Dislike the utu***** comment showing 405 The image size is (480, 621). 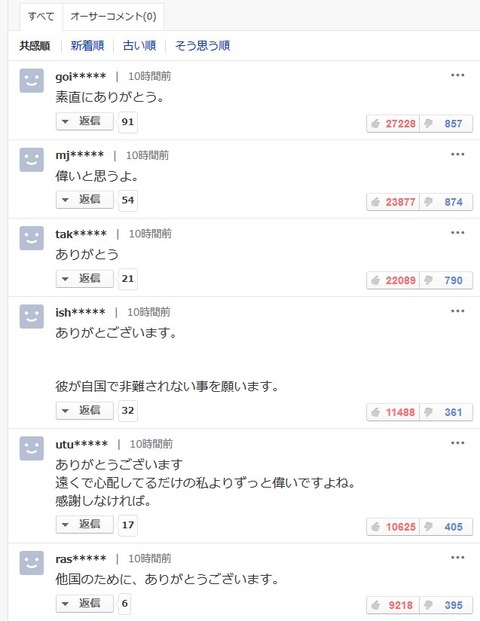pos(446,527)
